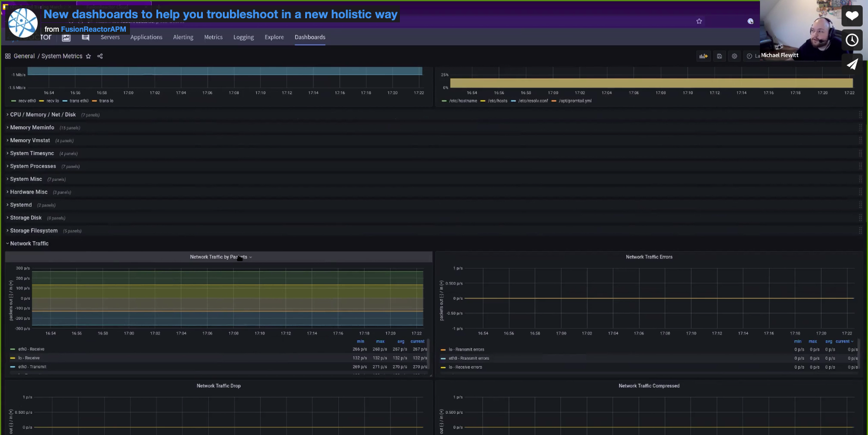Star the System Metrics dashboard
868x435 pixels.
point(88,56)
